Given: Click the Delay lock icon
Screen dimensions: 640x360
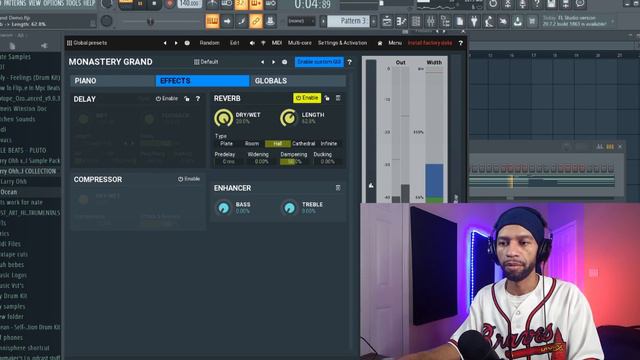Looking at the screenshot, I should tap(187, 99).
